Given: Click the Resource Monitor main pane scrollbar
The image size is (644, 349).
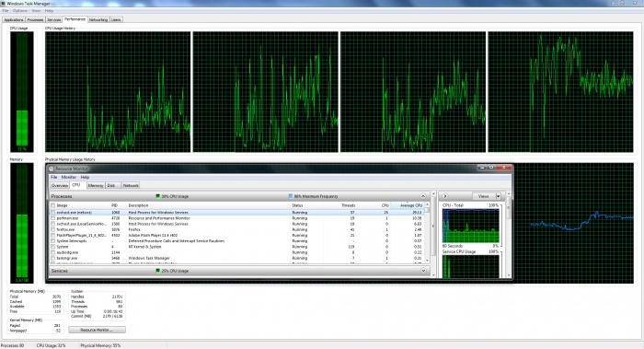Looking at the screenshot, I should (433, 233).
